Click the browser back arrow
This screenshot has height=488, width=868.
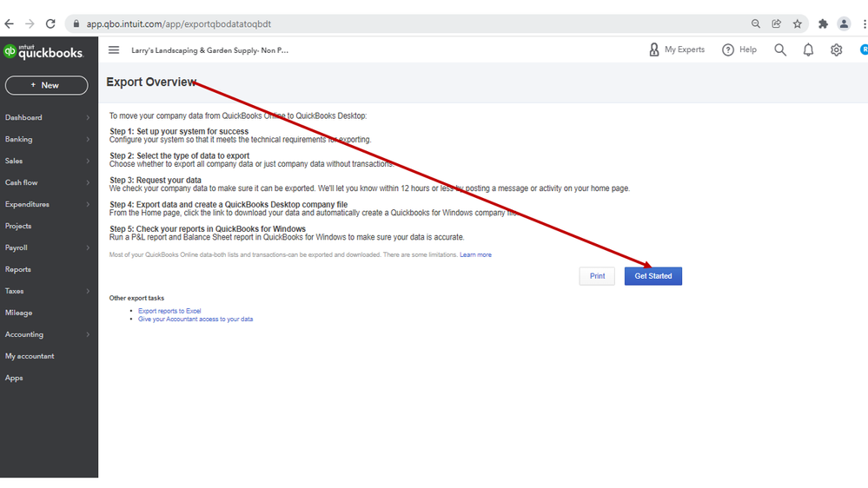click(9, 23)
